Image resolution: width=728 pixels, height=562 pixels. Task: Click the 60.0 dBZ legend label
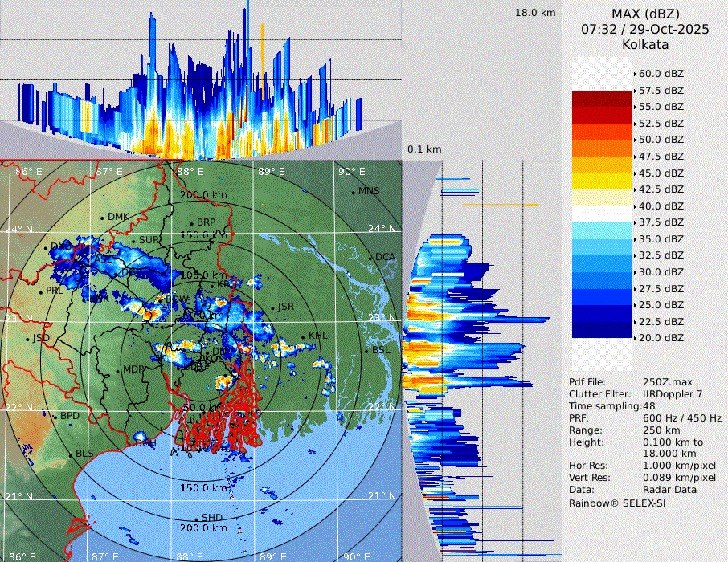(x=661, y=74)
